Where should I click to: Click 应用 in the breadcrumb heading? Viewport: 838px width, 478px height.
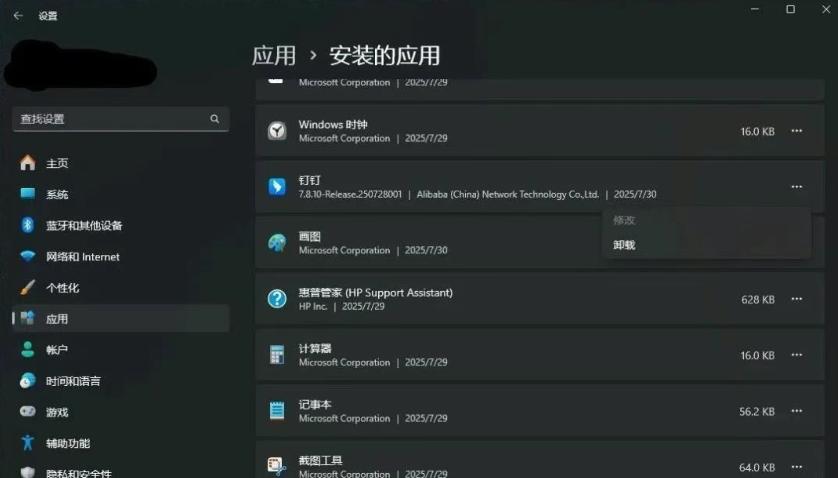point(274,56)
